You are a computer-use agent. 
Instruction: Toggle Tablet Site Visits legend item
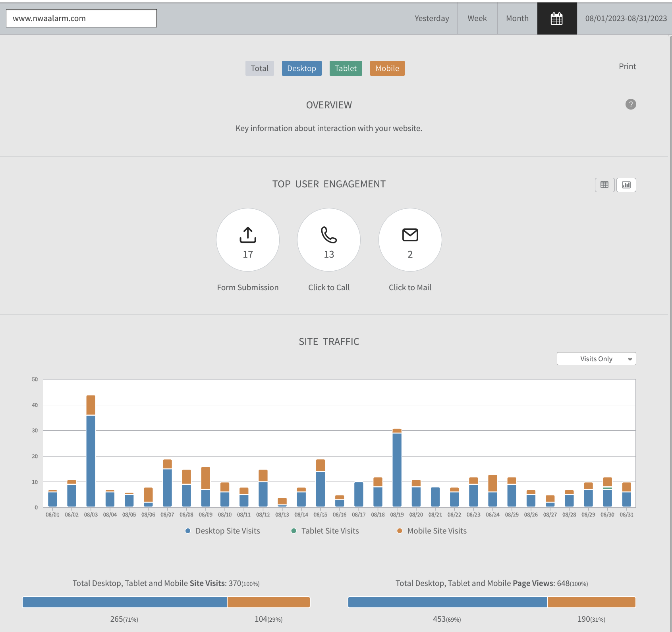[325, 531]
